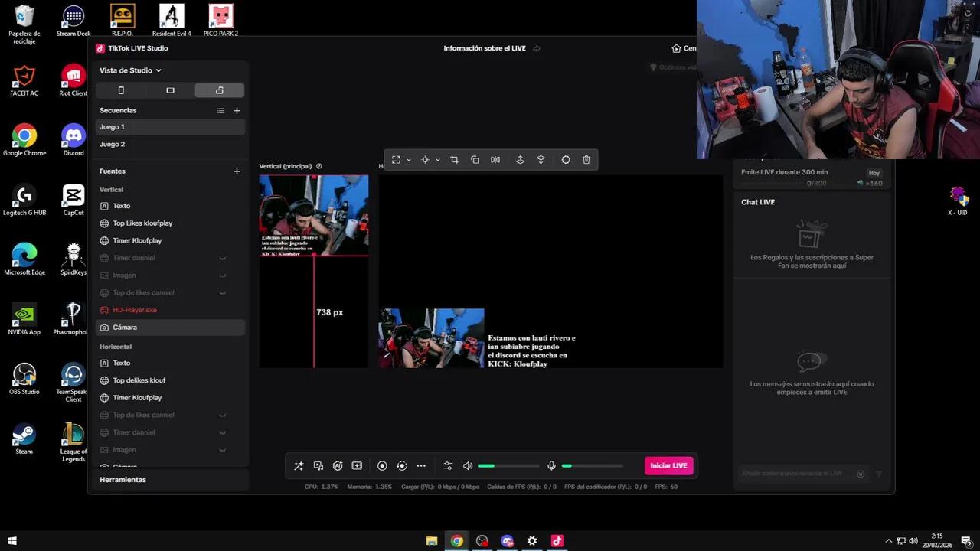Open source properties with the gear icon

566,159
